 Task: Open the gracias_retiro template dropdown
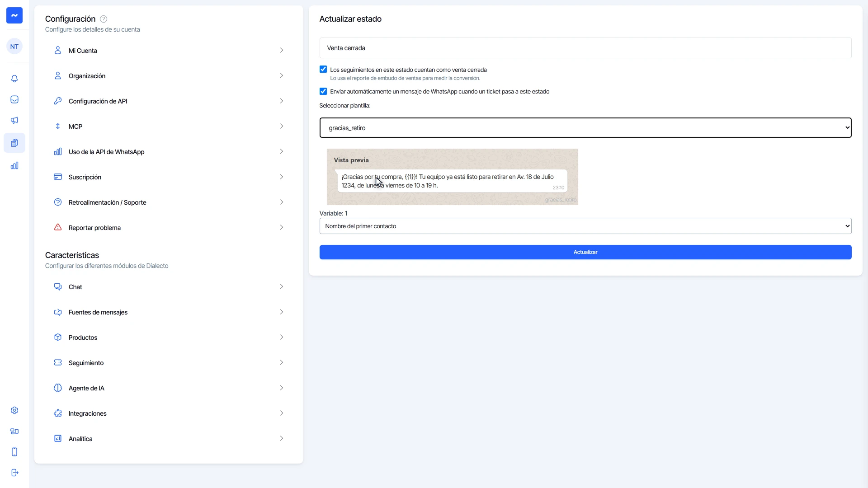point(585,128)
